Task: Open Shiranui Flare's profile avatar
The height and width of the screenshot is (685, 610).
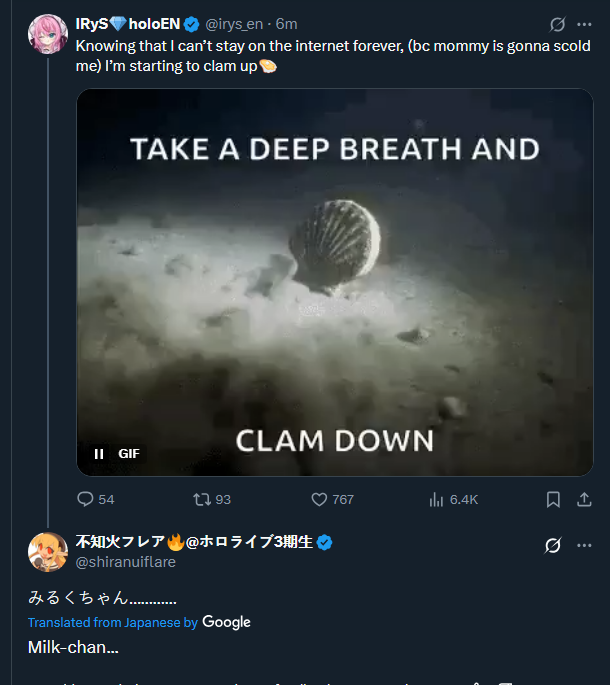Action: (x=47, y=552)
